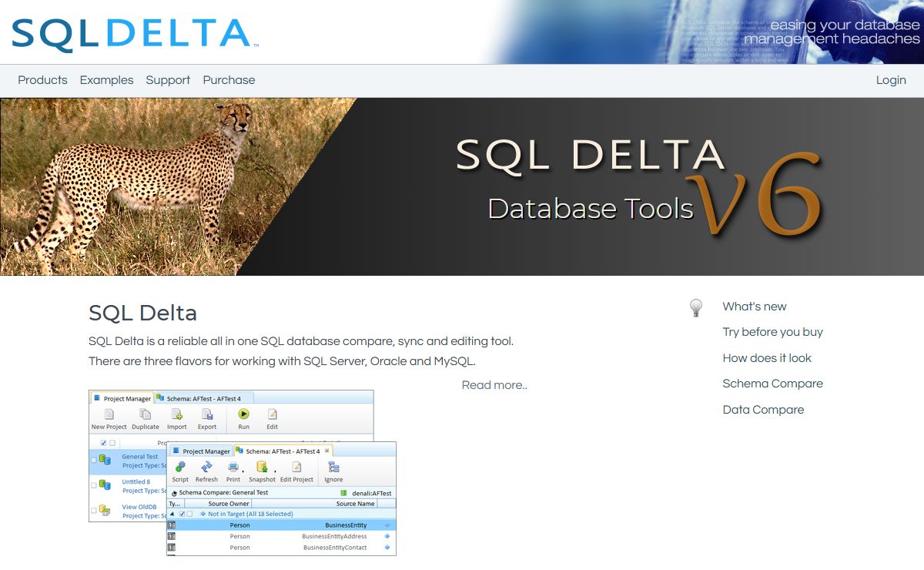Open the Examples menu
The image size is (924, 570).
click(107, 80)
